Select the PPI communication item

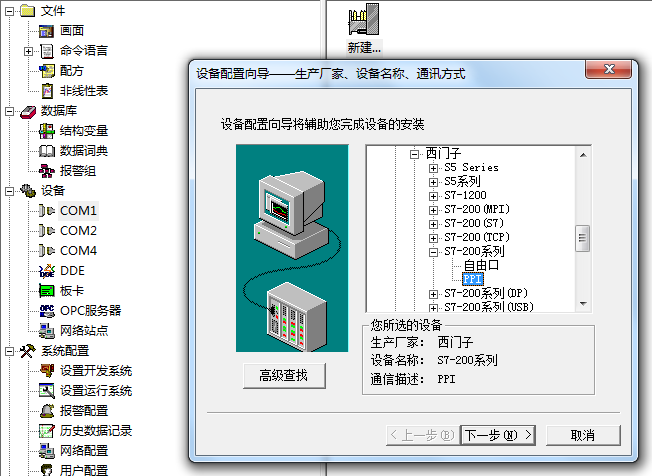tap(473, 279)
